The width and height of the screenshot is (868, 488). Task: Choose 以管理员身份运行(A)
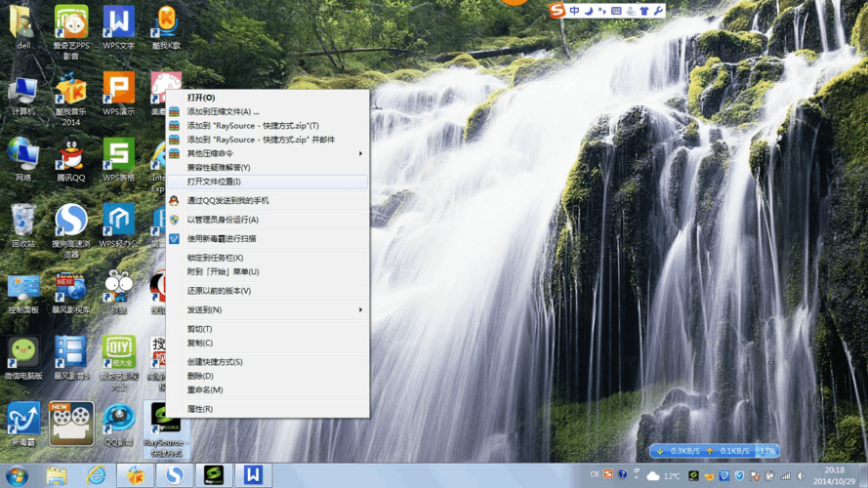pyautogui.click(x=268, y=220)
